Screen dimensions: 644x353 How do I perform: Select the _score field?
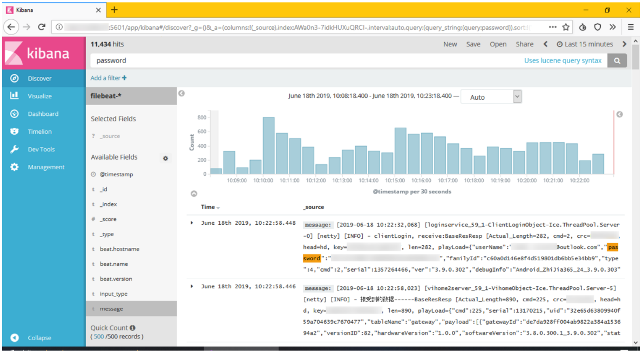tap(108, 219)
